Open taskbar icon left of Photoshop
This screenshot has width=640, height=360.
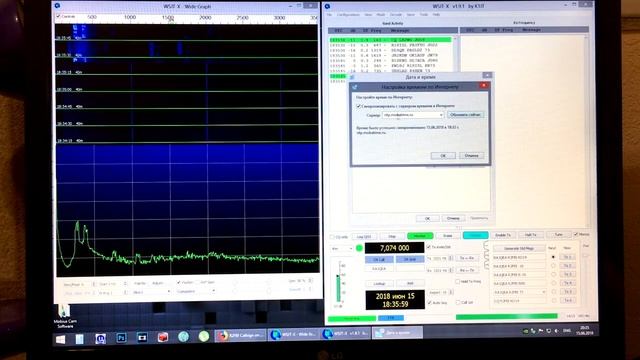point(100,338)
